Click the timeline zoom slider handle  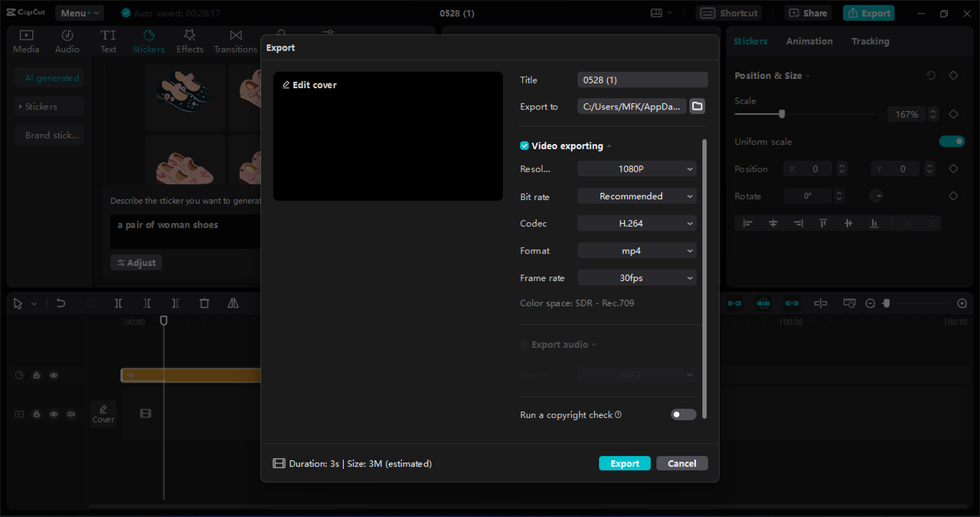pyautogui.click(x=886, y=303)
